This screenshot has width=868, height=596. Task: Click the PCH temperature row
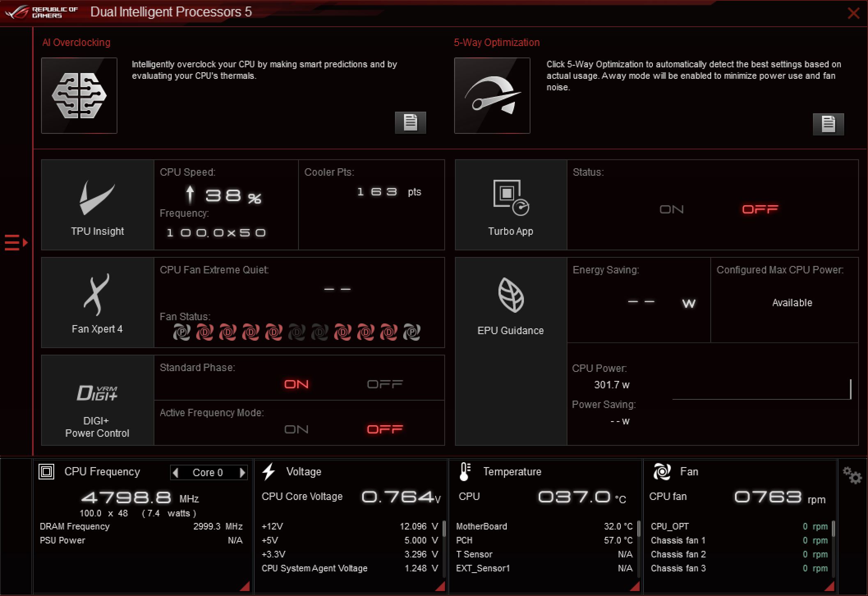coord(544,541)
